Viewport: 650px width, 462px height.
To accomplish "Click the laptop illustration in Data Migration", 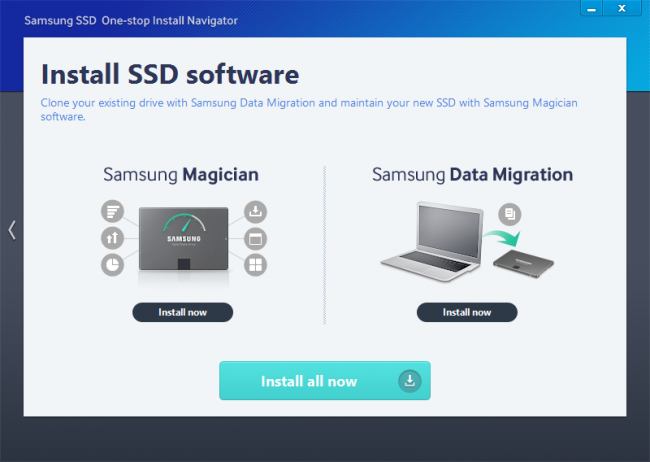I will coord(432,242).
